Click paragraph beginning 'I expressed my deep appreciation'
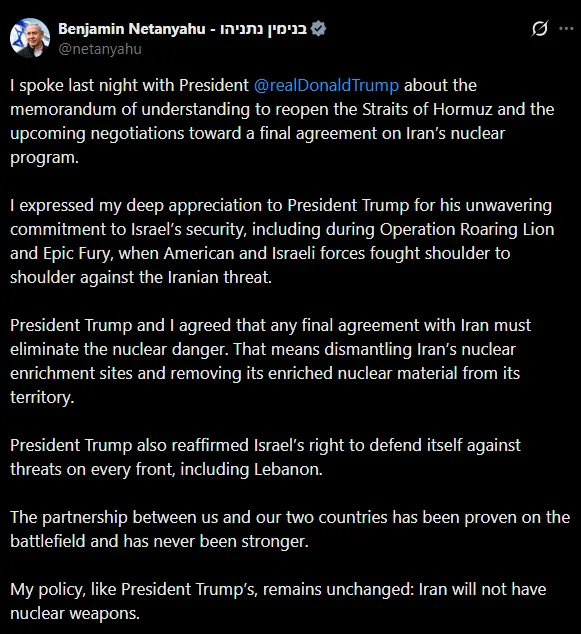581x634 pixels. [x=282, y=241]
